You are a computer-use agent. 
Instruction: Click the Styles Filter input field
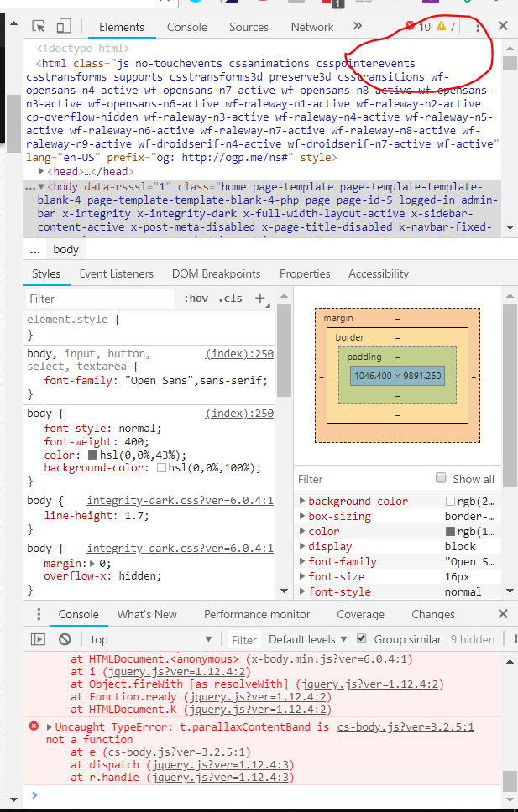coord(100,299)
